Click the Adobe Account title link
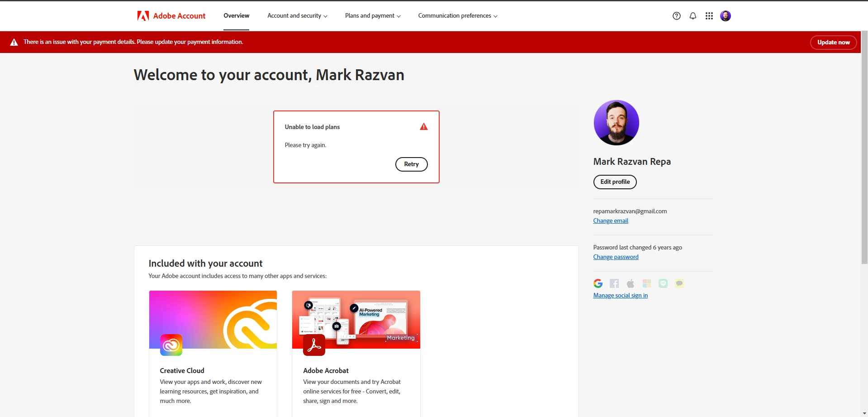This screenshot has width=868, height=417. tap(179, 16)
